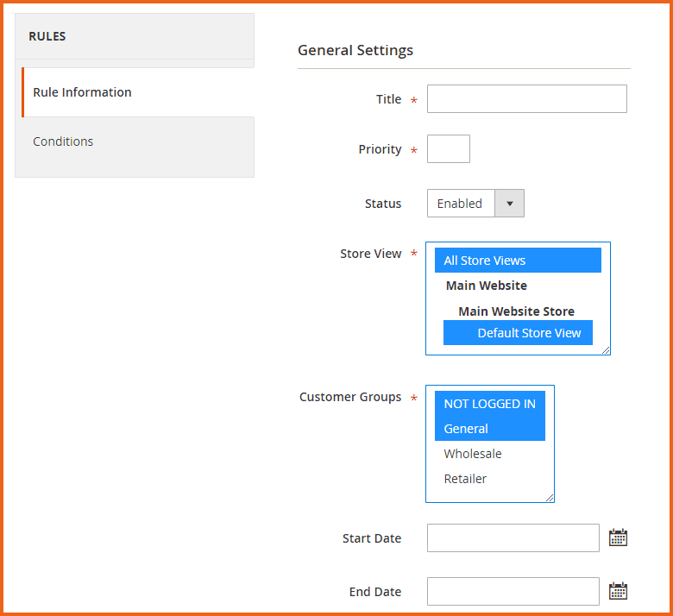The image size is (673, 616).
Task: Click the End Date text field
Action: coord(513,591)
